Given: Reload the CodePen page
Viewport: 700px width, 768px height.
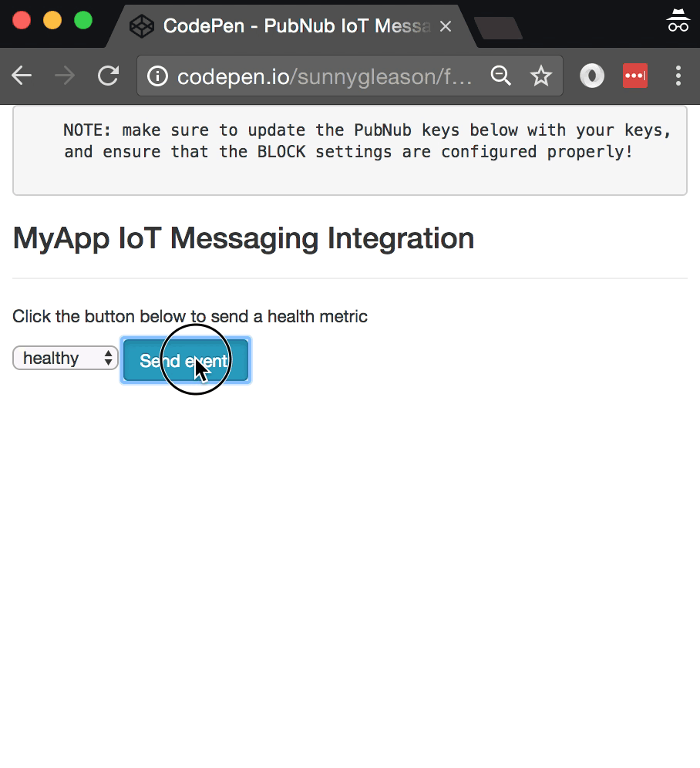Looking at the screenshot, I should [108, 76].
